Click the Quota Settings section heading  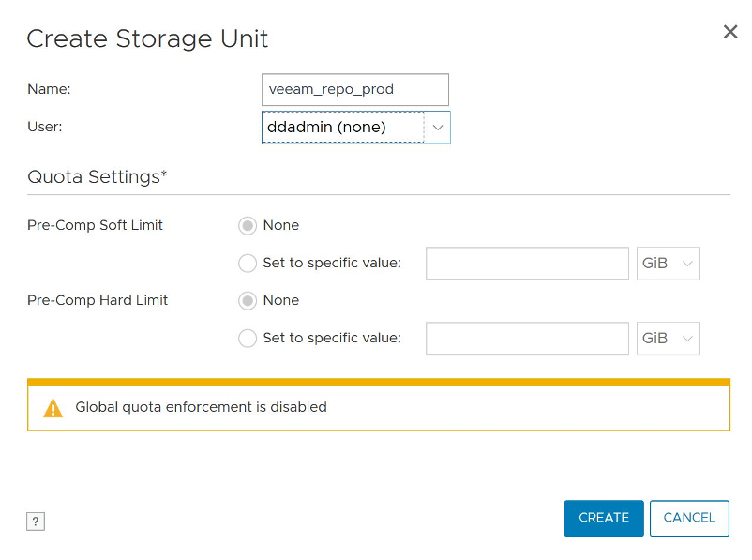coord(97,176)
